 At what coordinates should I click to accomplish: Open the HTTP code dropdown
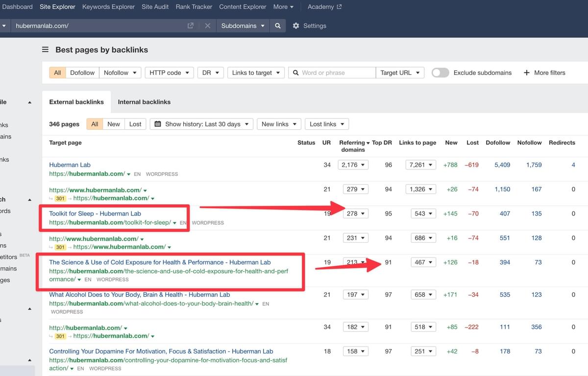[x=169, y=72]
